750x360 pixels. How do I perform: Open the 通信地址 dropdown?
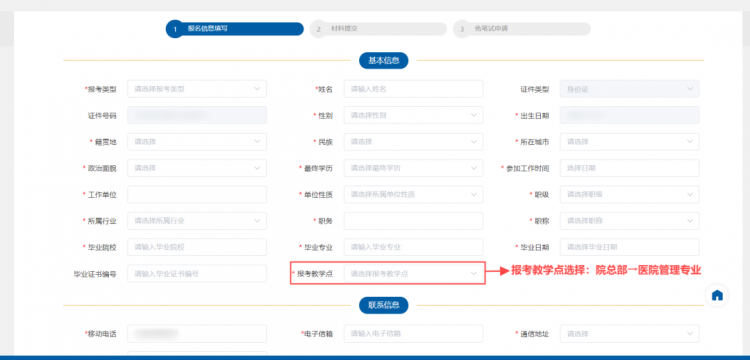click(x=629, y=334)
